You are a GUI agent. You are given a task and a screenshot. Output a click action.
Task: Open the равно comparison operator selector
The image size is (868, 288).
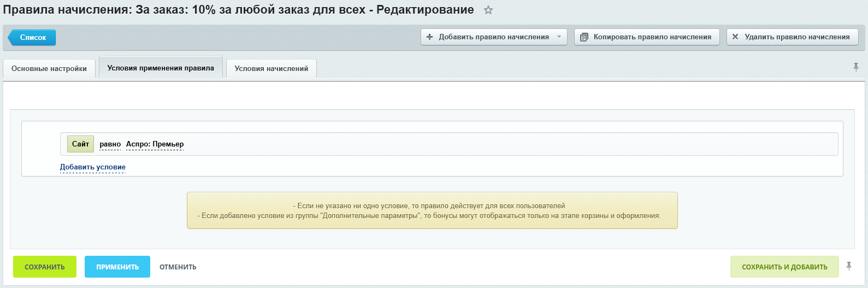(x=110, y=144)
